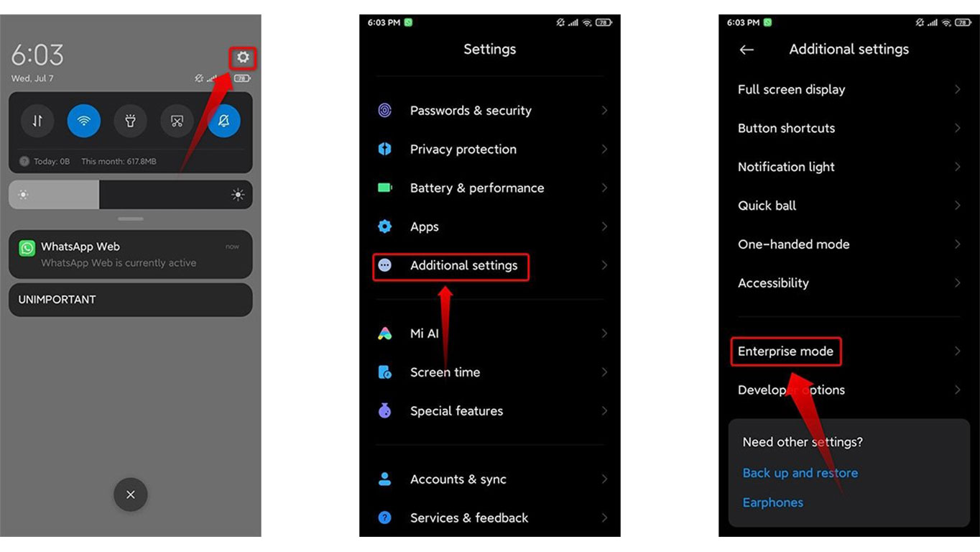Toggle the mute bell tile
The height and width of the screenshot is (552, 980).
[224, 121]
